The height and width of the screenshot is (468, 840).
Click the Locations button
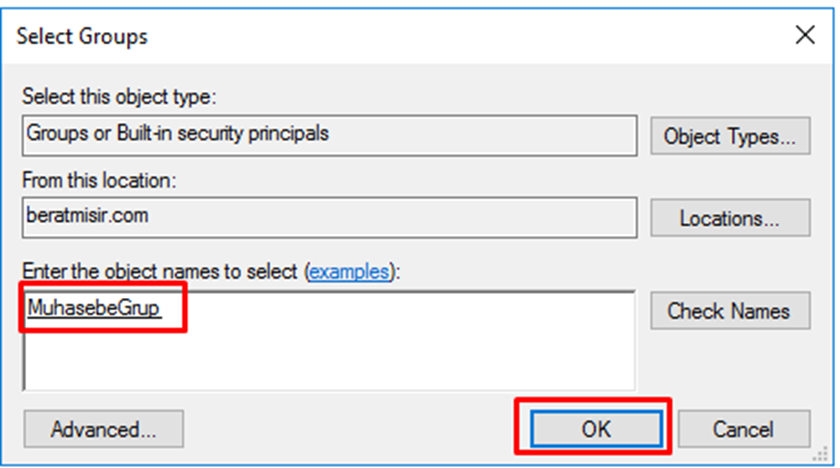click(730, 218)
